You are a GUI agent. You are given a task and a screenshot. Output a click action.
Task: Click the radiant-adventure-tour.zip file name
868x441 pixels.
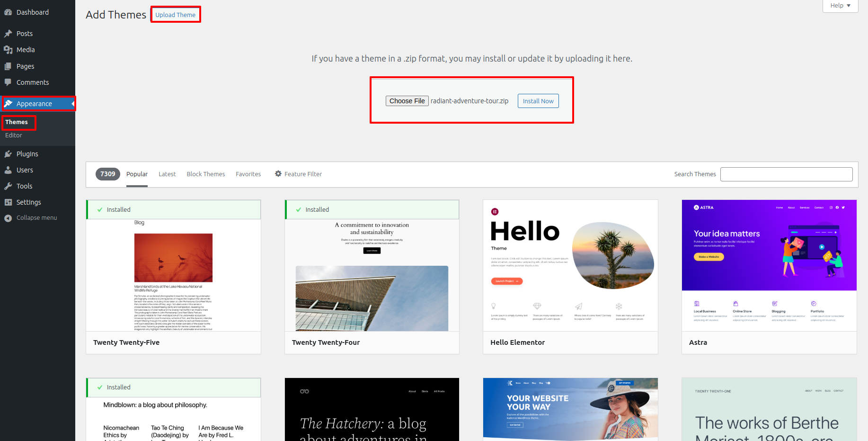coord(469,101)
